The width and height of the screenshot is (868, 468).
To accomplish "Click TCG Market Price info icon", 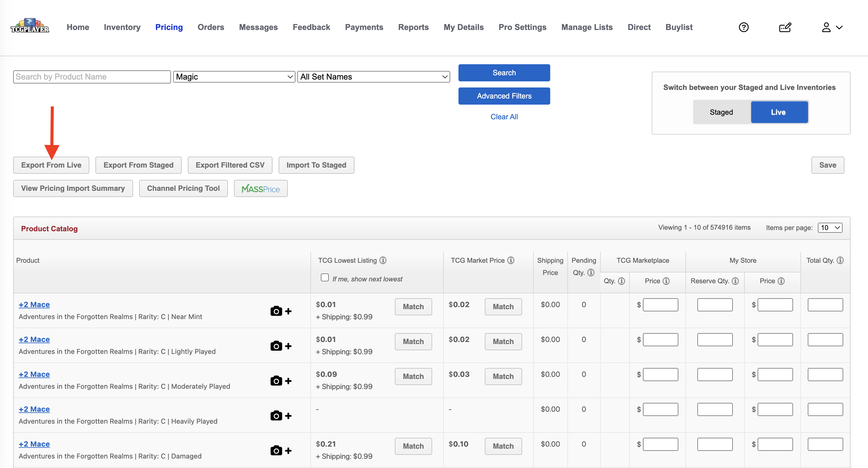I will (x=511, y=260).
